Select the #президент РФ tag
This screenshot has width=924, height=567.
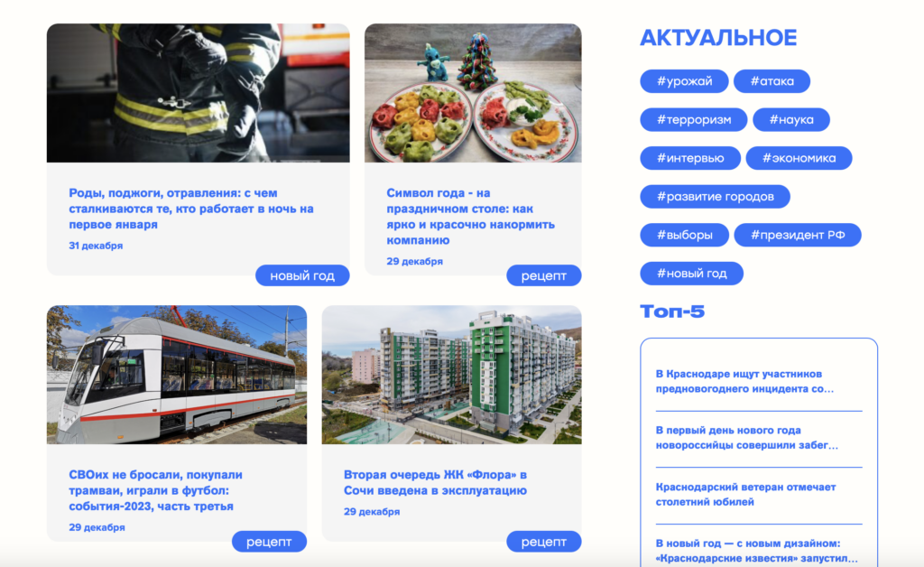point(798,235)
